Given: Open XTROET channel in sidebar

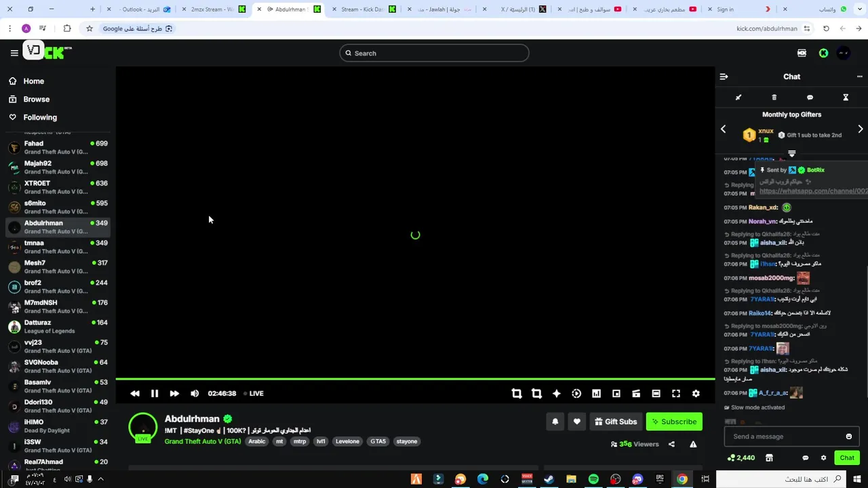Looking at the screenshot, I should [x=58, y=188].
